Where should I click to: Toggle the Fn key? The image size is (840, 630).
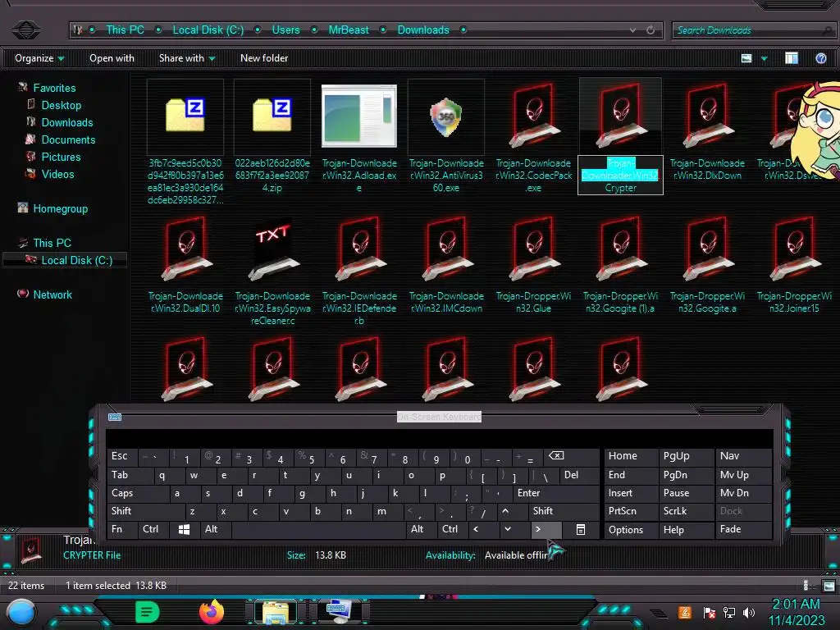121,529
